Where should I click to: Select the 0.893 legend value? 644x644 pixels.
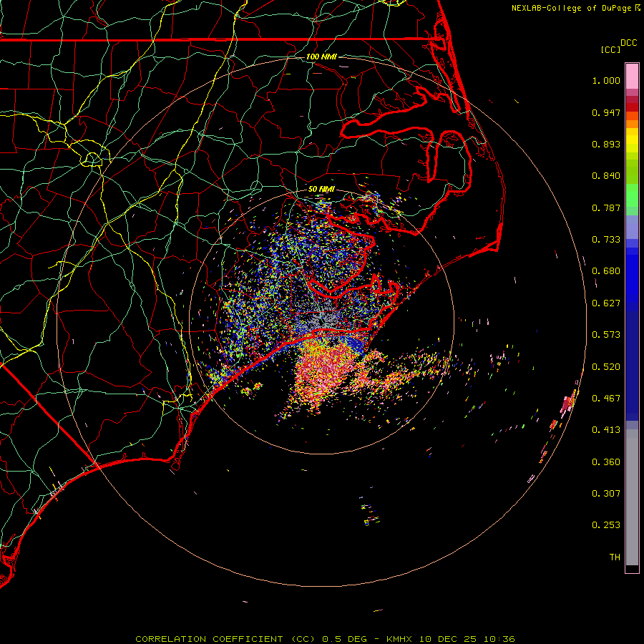pyautogui.click(x=606, y=144)
